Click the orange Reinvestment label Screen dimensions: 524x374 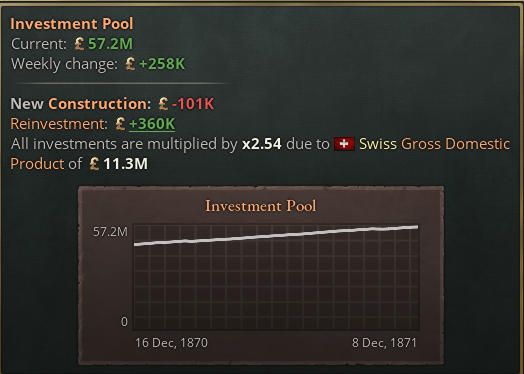click(x=59, y=124)
